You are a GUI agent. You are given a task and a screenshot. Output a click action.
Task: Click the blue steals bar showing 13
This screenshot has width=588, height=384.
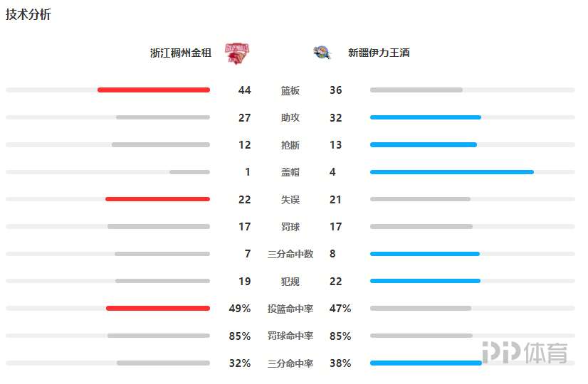click(424, 144)
